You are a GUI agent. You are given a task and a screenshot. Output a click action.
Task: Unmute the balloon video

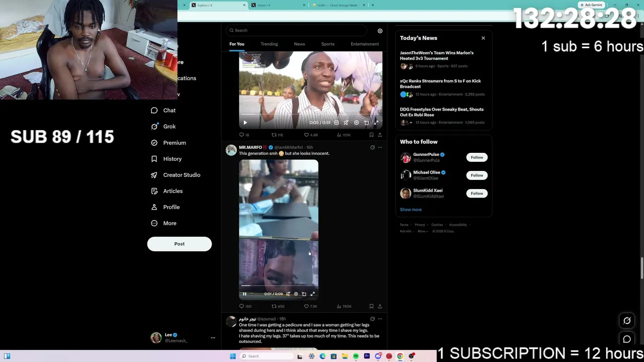tap(346, 123)
